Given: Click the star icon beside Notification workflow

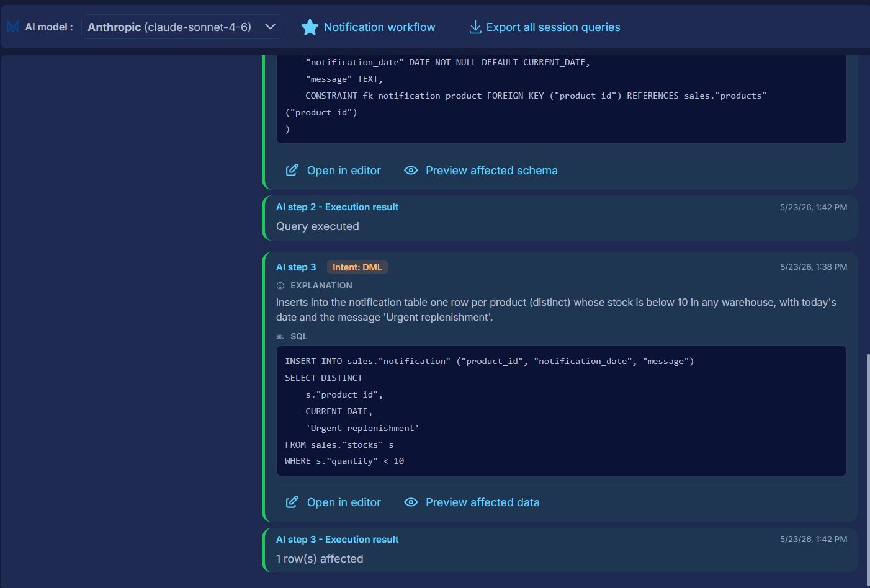Looking at the screenshot, I should tap(310, 27).
